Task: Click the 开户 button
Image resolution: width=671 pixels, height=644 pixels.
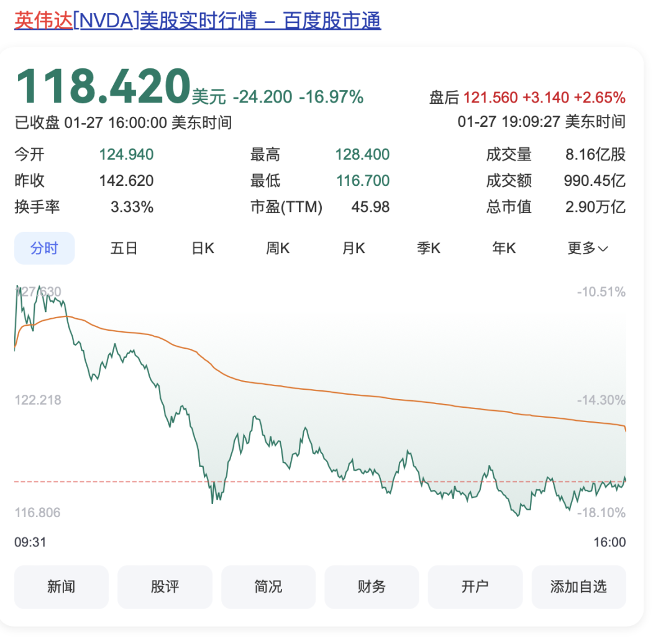Action: [x=475, y=587]
